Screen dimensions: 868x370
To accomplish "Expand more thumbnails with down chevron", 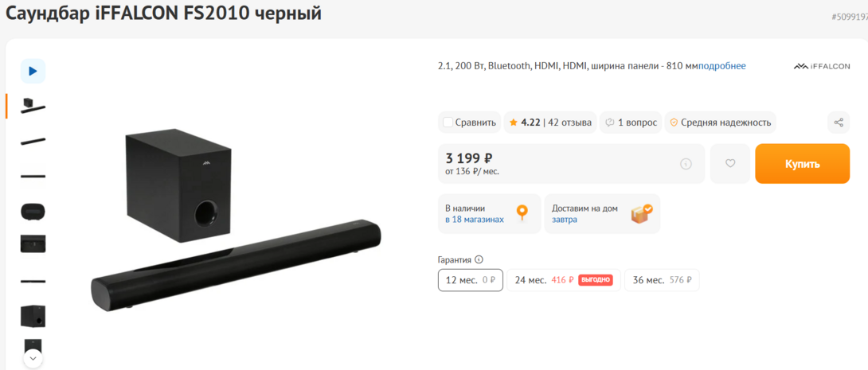I will 33,358.
